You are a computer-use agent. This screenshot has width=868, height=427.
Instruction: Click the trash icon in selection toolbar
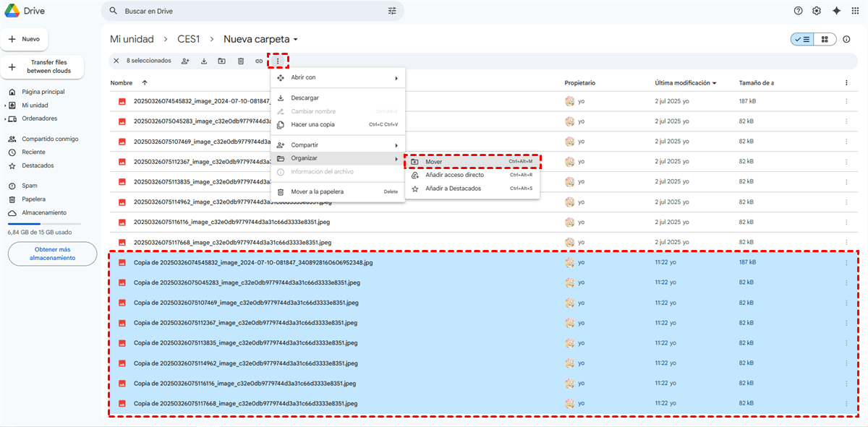tap(241, 61)
